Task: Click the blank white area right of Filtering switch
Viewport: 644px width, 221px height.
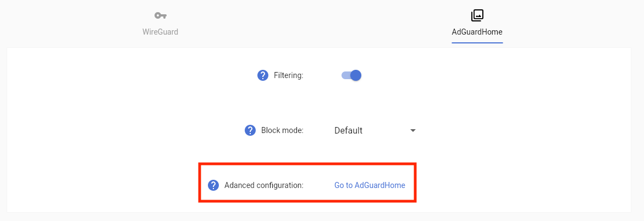Action: (x=495, y=75)
